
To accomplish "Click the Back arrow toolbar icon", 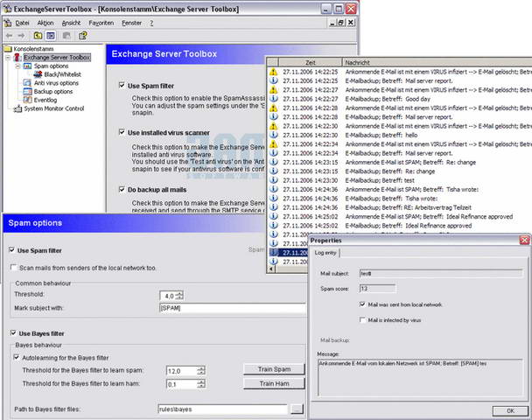I will 9,36.
